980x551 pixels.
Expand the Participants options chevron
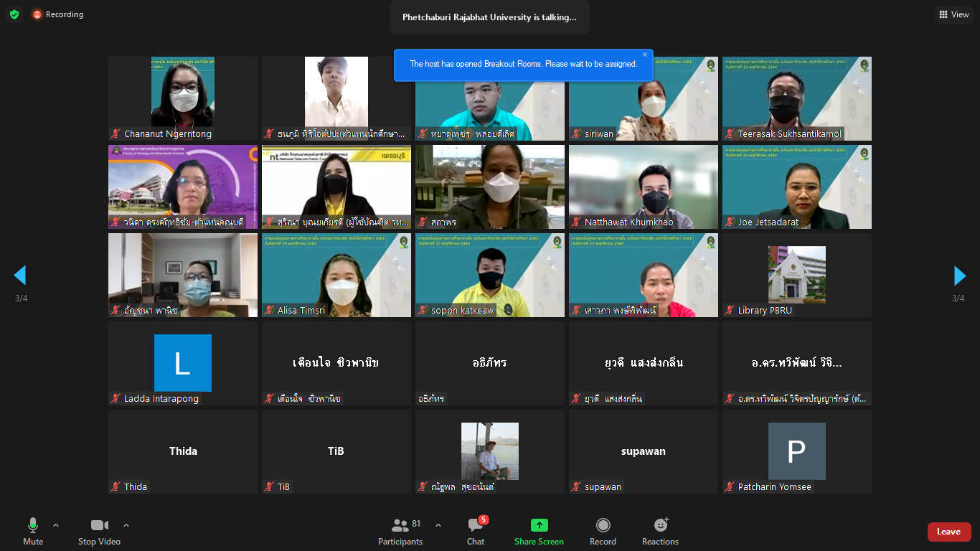click(x=438, y=525)
